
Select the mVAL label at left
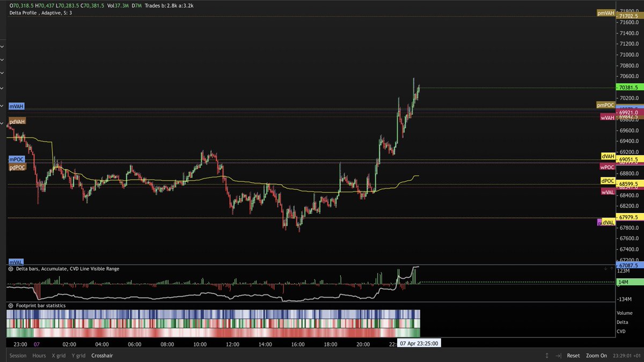coord(16,262)
